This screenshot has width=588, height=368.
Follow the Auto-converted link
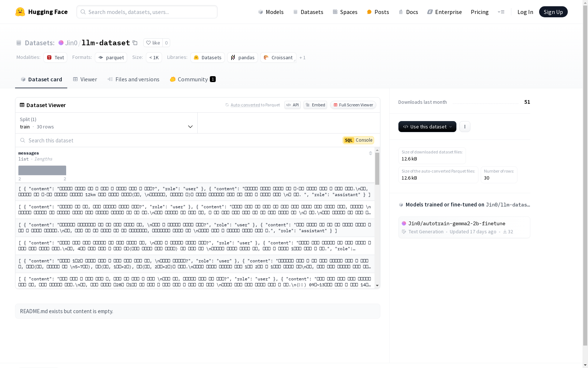pos(245,105)
